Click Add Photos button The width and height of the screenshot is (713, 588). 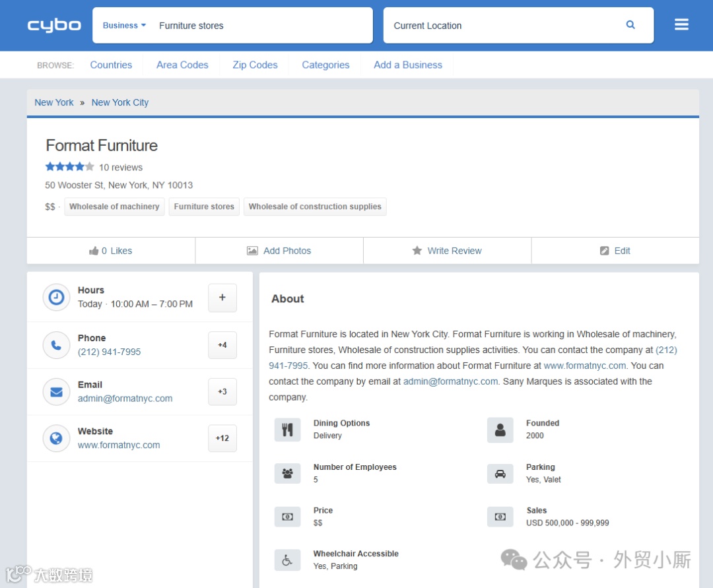279,251
